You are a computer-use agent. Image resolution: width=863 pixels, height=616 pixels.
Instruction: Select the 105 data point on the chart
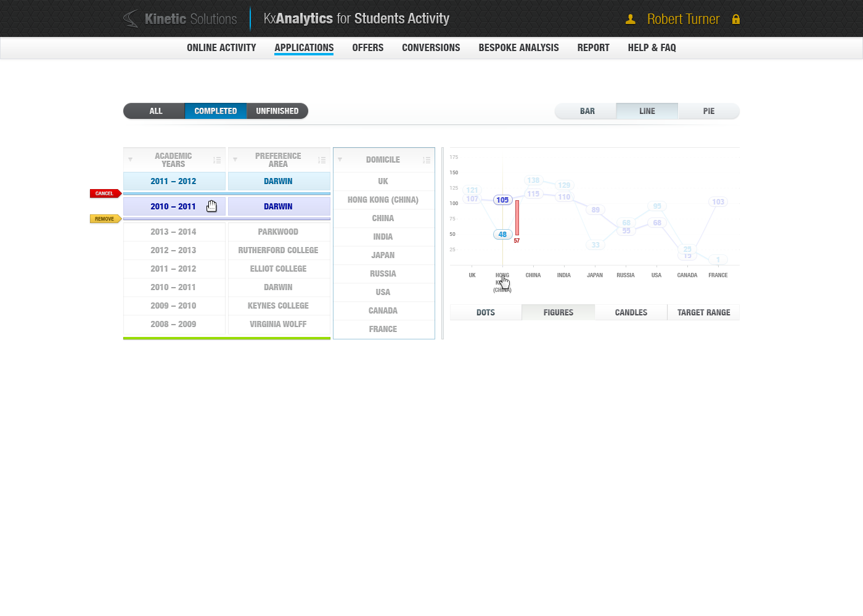502,200
